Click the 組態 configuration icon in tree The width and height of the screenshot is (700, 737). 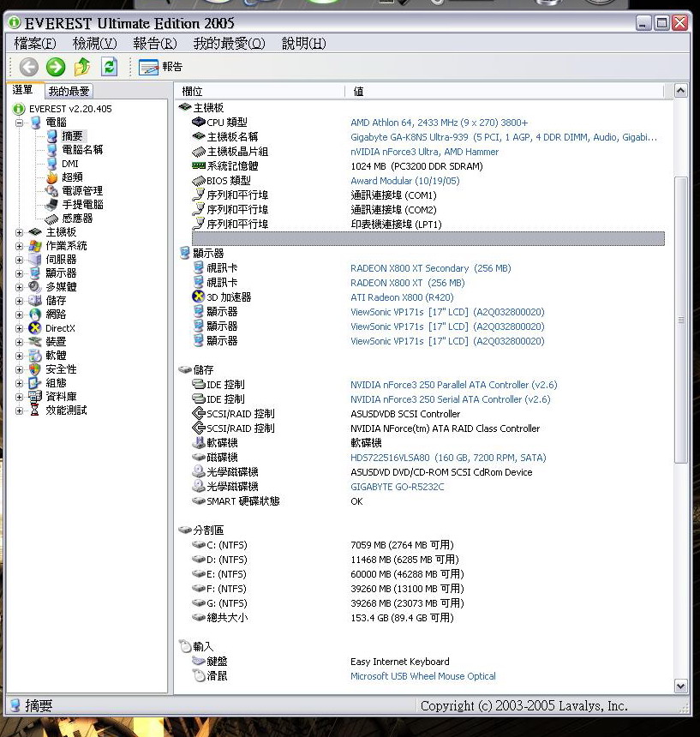click(35, 383)
